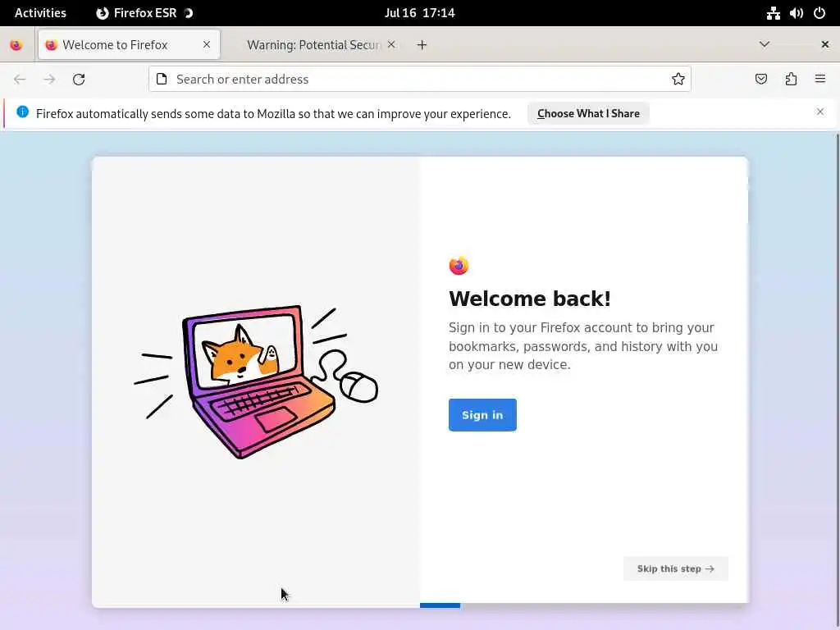This screenshot has width=840, height=630.
Task: Close the Welcome to Firefox tab
Action: 207,44
